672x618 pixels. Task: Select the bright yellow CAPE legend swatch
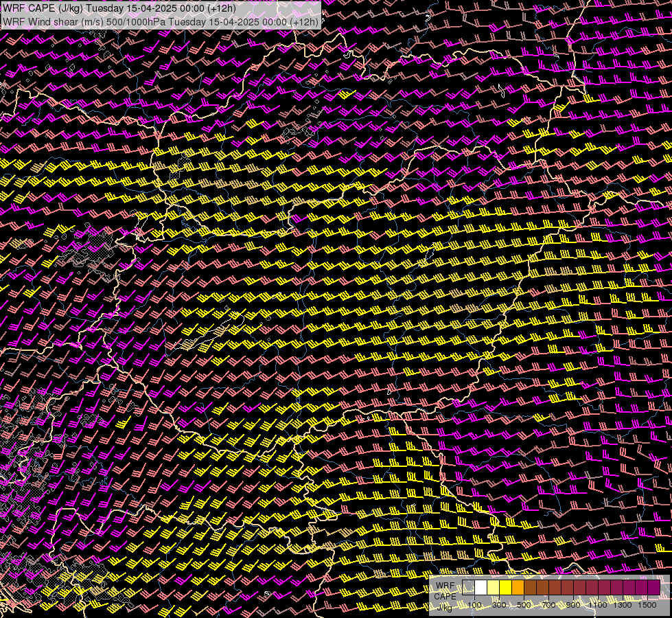click(506, 588)
